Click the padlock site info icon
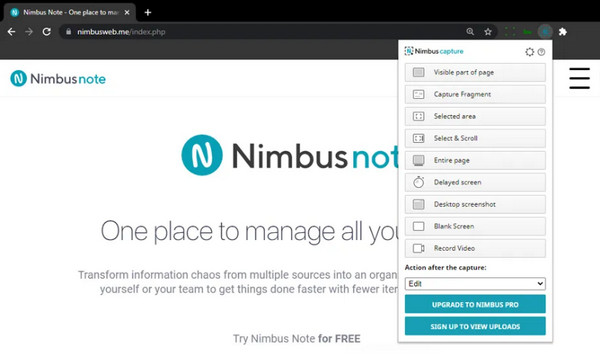This screenshot has width=600, height=363. tap(68, 32)
